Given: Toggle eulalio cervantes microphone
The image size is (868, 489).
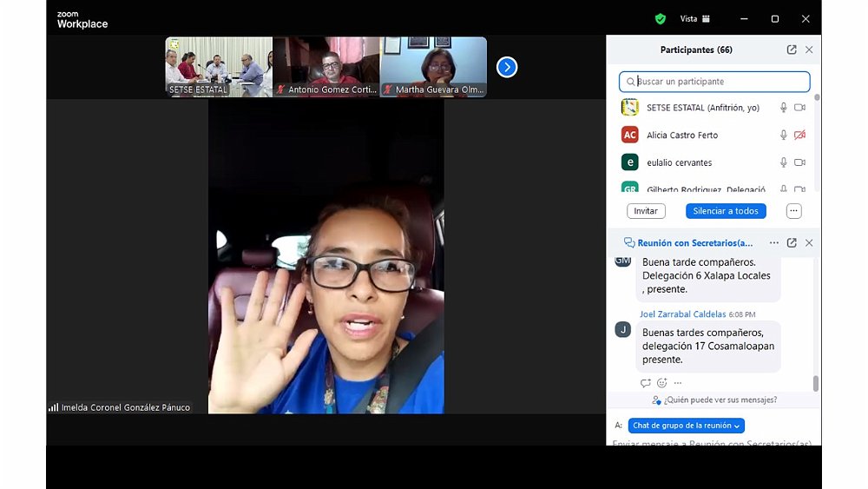Looking at the screenshot, I should (783, 162).
